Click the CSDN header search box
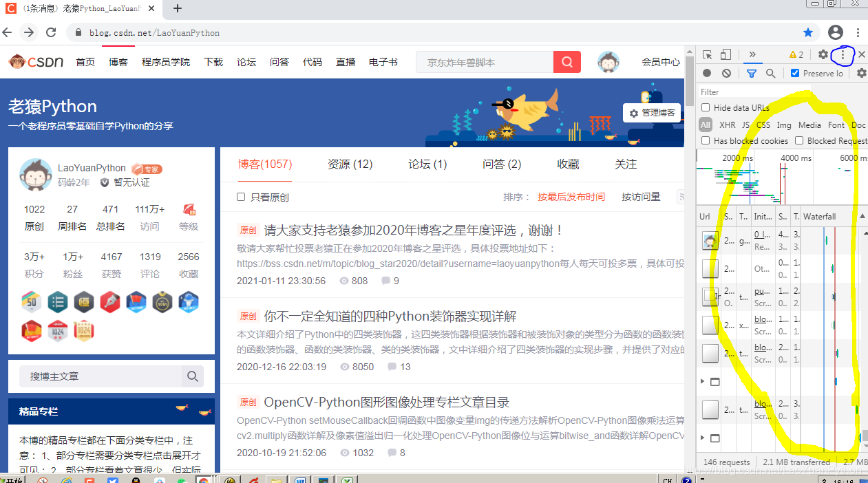 click(485, 62)
